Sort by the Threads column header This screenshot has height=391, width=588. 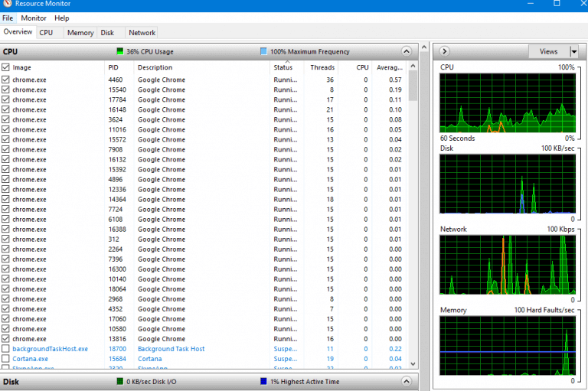click(321, 67)
